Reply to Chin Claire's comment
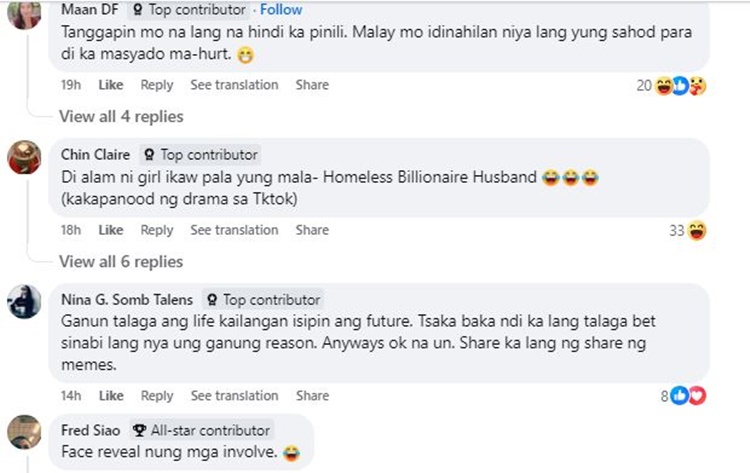 click(157, 230)
